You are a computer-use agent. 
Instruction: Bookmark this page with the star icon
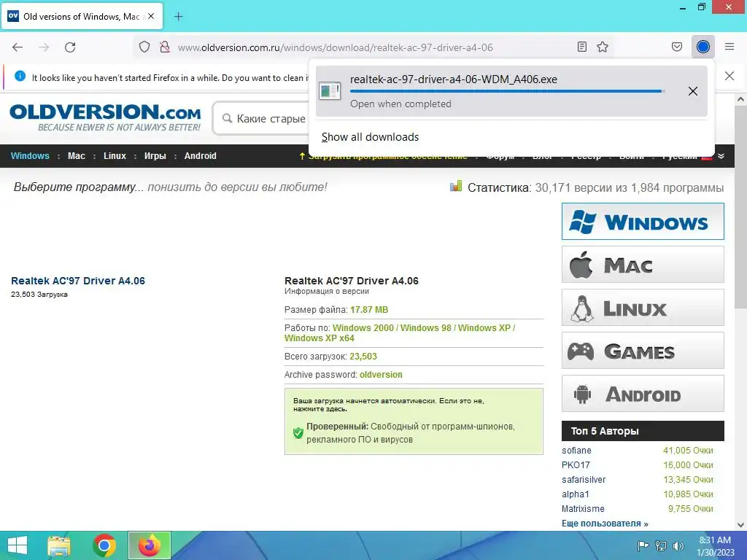(x=603, y=47)
